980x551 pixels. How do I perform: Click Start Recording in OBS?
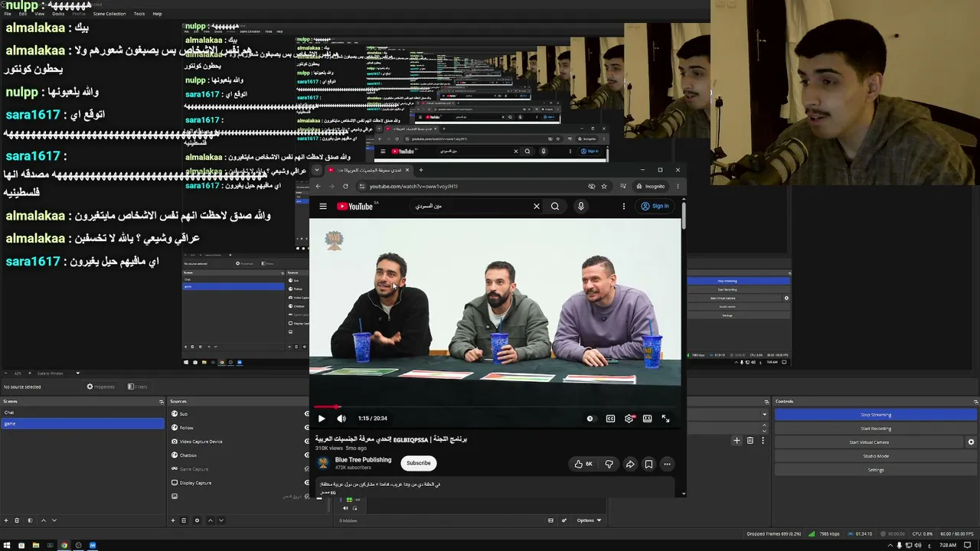coord(876,429)
